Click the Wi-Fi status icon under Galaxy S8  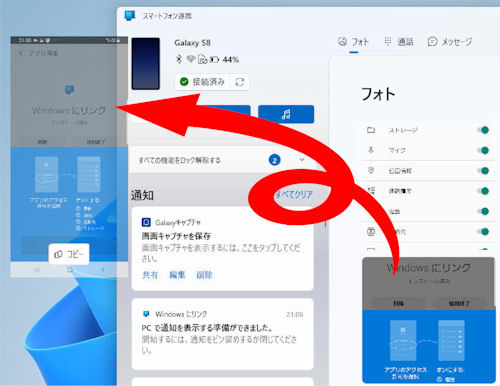point(191,59)
